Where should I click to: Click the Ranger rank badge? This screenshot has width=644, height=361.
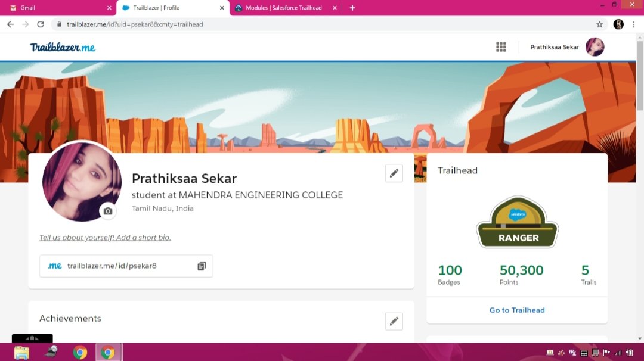(x=518, y=222)
